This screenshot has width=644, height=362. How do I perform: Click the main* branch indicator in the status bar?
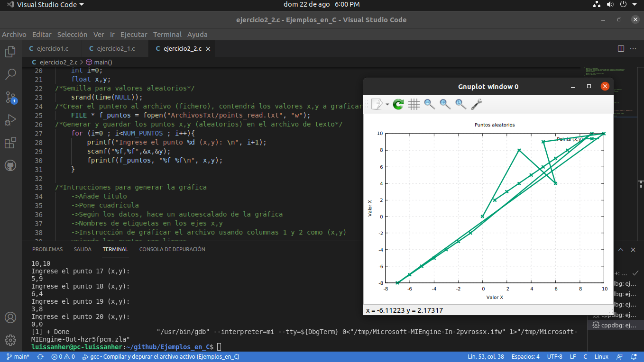click(x=18, y=356)
